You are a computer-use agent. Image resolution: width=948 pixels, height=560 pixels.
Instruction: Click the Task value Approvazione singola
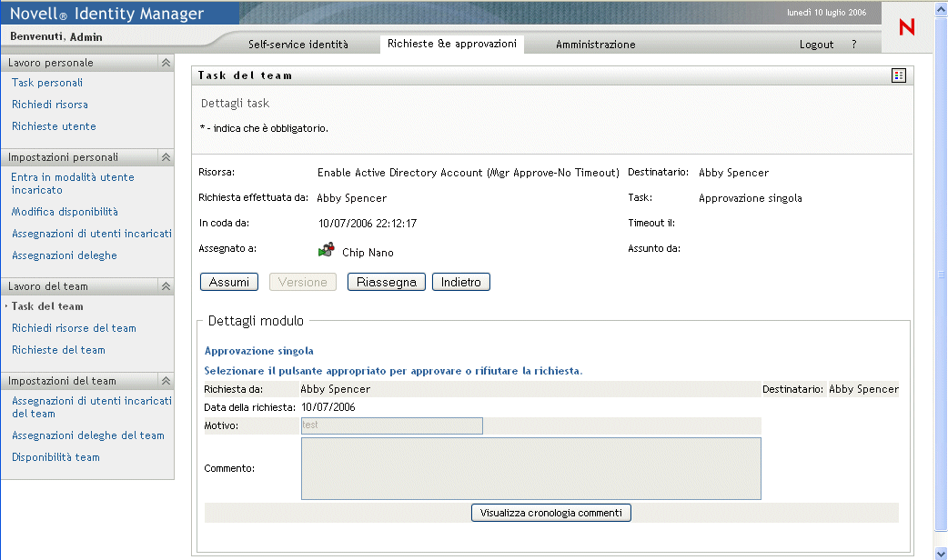(x=751, y=198)
